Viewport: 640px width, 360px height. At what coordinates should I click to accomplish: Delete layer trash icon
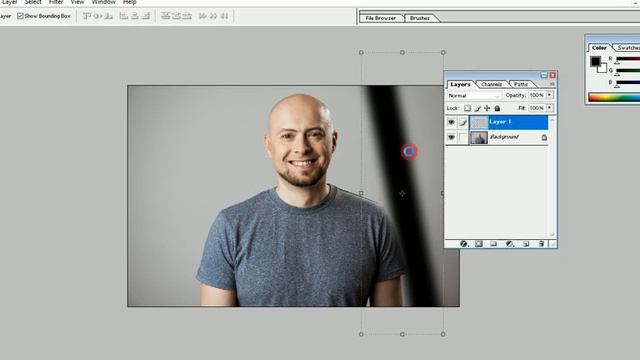pyautogui.click(x=541, y=244)
